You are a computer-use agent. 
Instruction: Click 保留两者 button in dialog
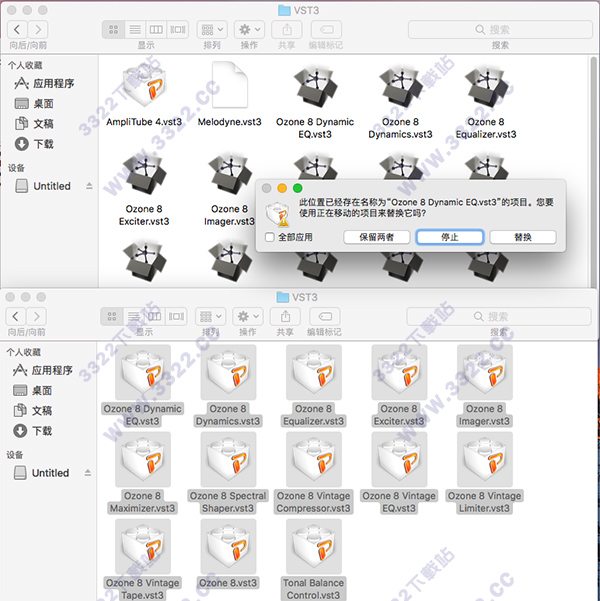(376, 237)
